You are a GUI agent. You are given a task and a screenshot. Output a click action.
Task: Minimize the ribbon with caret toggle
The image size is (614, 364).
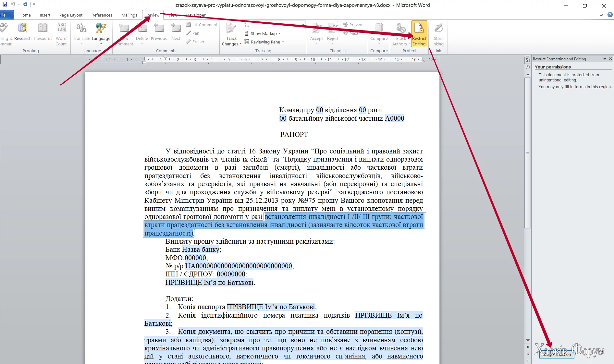click(602, 15)
